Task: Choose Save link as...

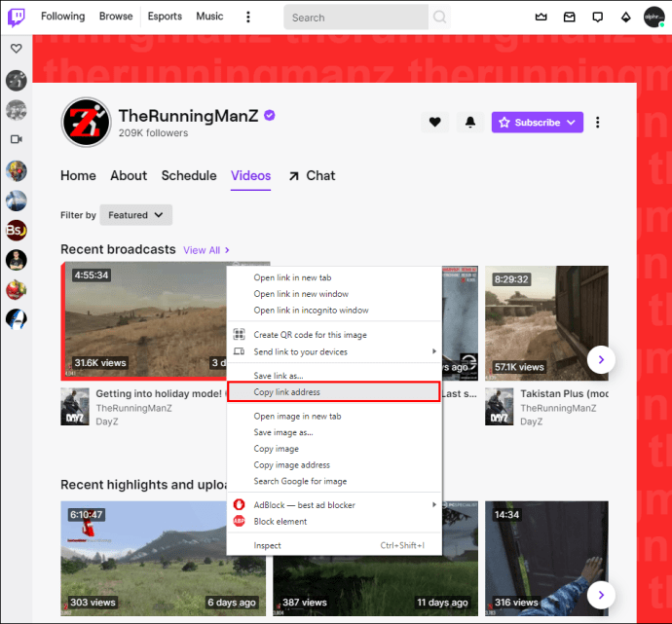Action: (x=334, y=376)
